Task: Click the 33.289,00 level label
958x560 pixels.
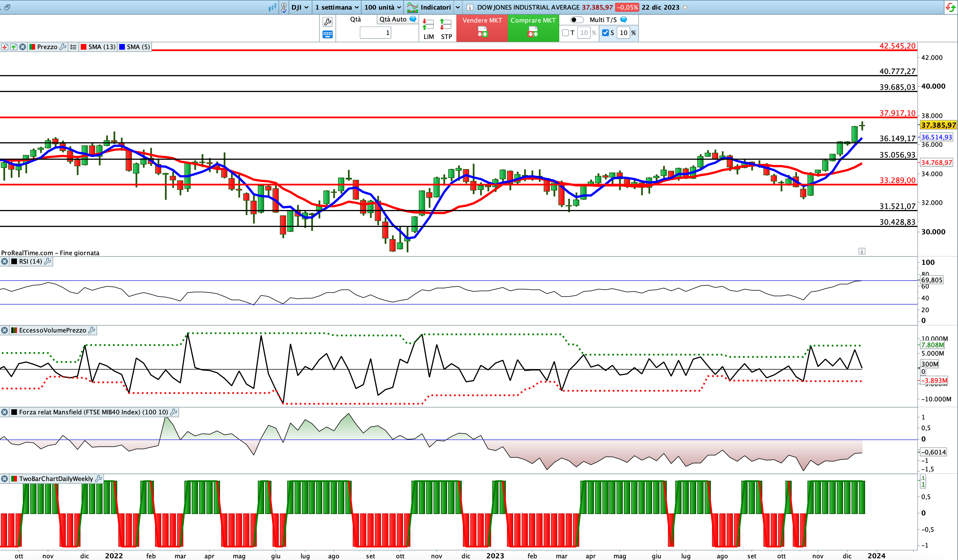Action: (x=897, y=180)
